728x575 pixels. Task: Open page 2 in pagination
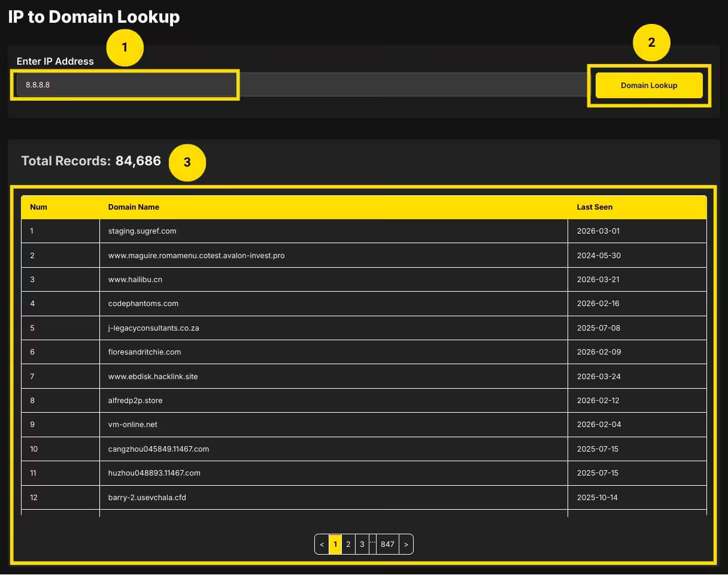348,544
